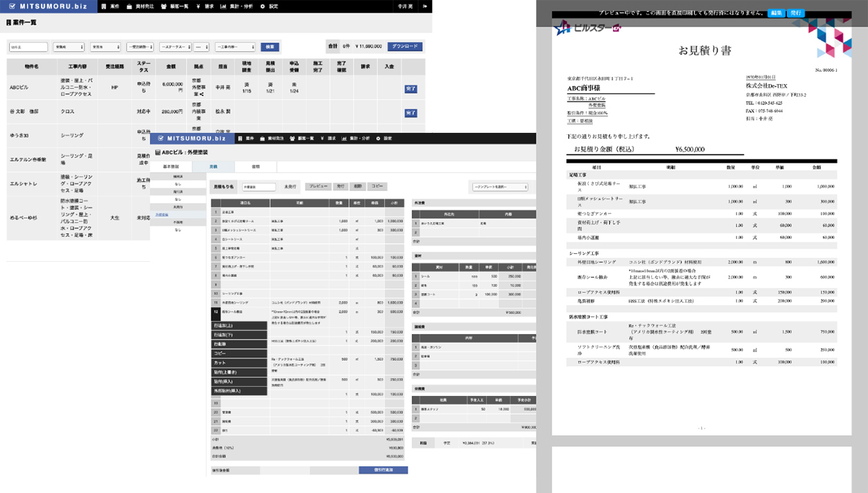Image resolution: width=868 pixels, height=493 pixels.
Task: Open the --ステータス-- filter dropdown
Action: pos(174,47)
